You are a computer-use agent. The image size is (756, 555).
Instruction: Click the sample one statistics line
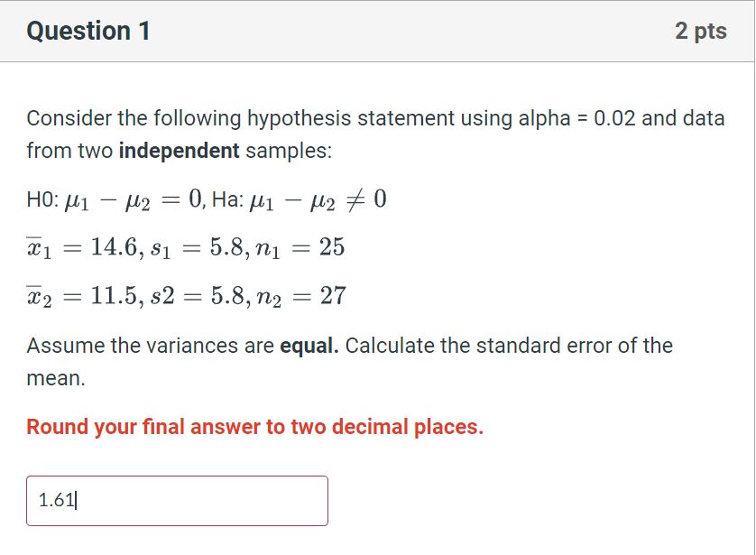185,247
